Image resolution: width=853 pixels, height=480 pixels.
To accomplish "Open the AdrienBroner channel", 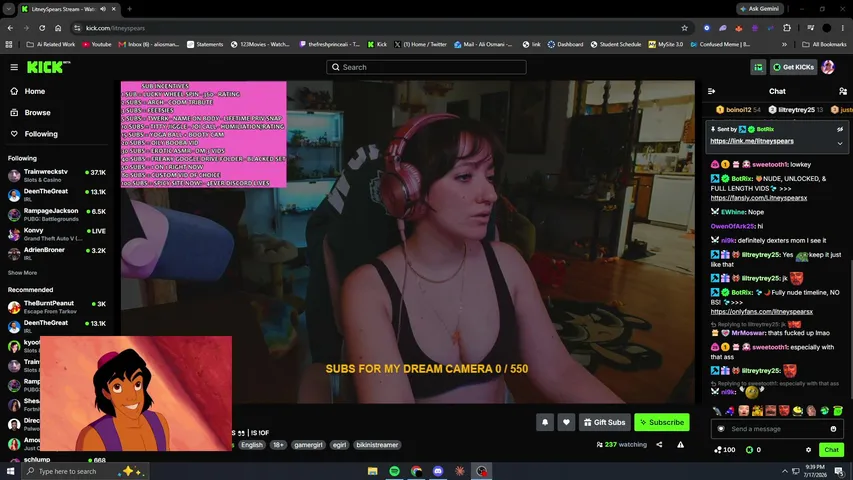I will pyautogui.click(x=57, y=254).
